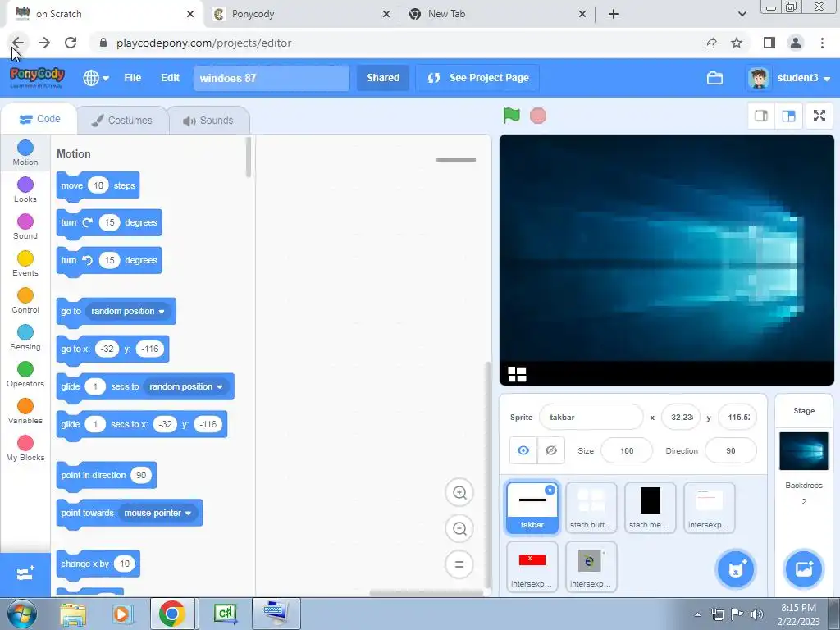Bookmark this page with star icon
The height and width of the screenshot is (630, 840).
(x=737, y=43)
